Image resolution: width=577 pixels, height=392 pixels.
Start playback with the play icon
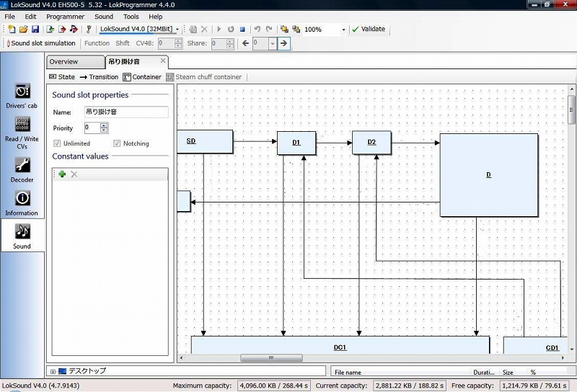pyautogui.click(x=219, y=29)
